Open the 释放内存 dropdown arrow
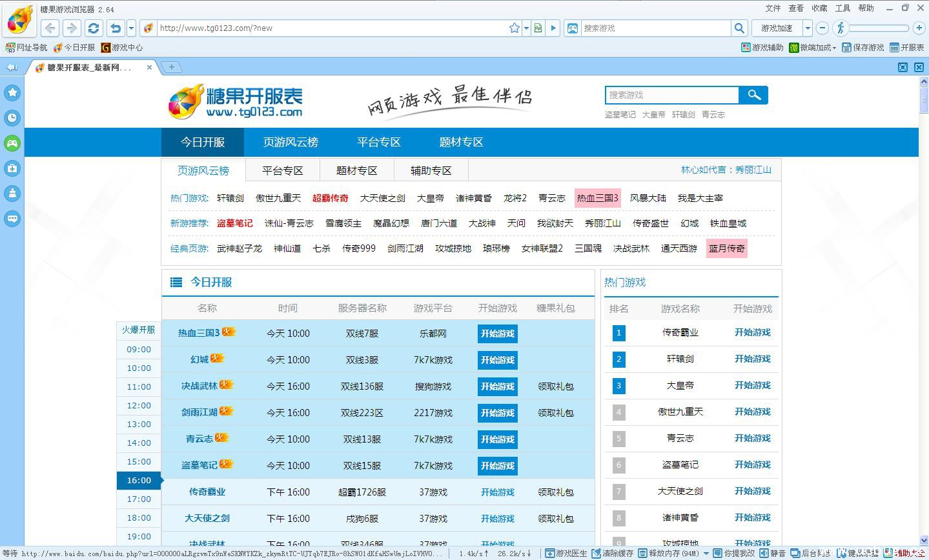The height and width of the screenshot is (560, 929). point(706,553)
